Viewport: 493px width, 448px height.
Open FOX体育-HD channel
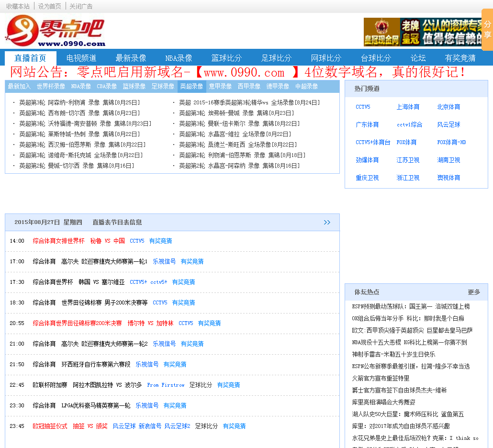click(451, 143)
